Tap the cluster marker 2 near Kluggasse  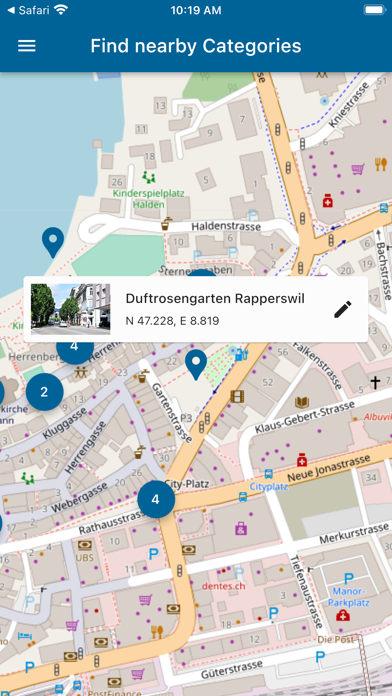(x=44, y=392)
